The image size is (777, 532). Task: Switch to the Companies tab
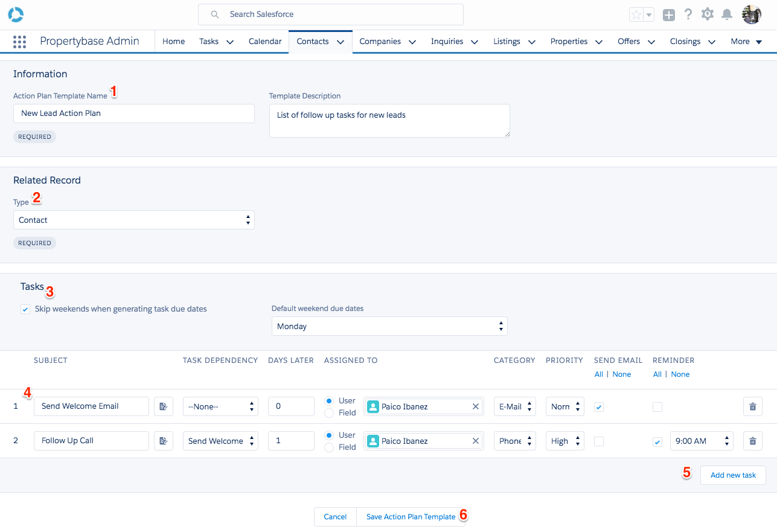380,42
